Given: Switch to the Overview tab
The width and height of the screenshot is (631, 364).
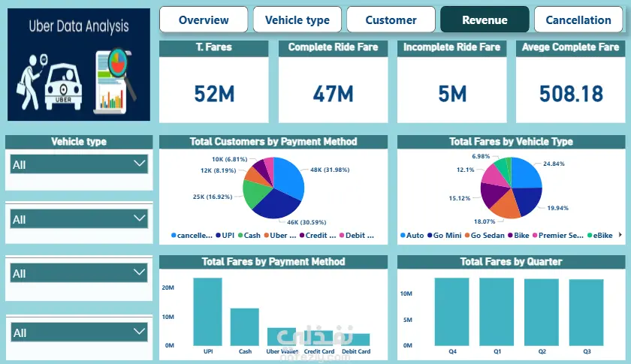Looking at the screenshot, I should pyautogui.click(x=204, y=20).
